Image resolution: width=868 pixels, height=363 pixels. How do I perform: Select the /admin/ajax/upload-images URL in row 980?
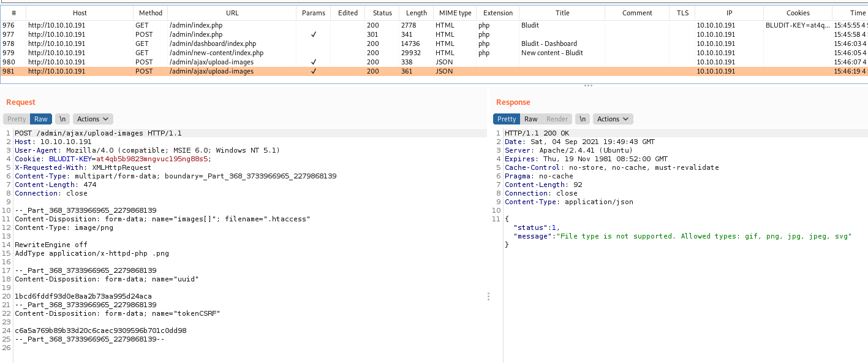[211, 62]
